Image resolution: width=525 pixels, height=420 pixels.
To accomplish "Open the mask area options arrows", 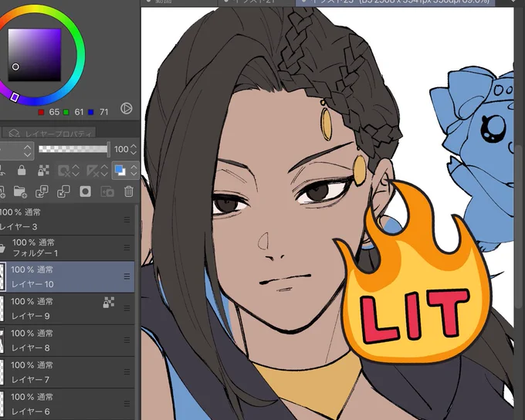I will coord(76,171).
